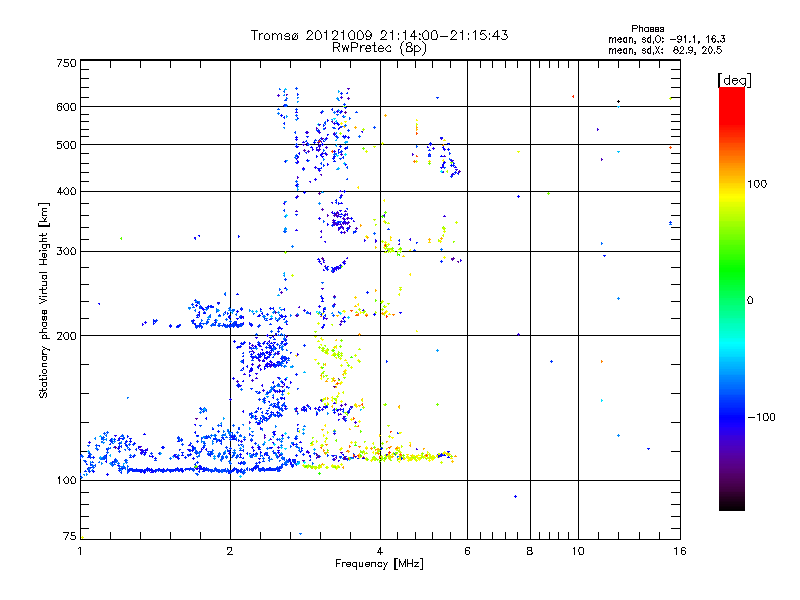
Task: Click the y-axis tick label '750'
Action: [x=66, y=63]
